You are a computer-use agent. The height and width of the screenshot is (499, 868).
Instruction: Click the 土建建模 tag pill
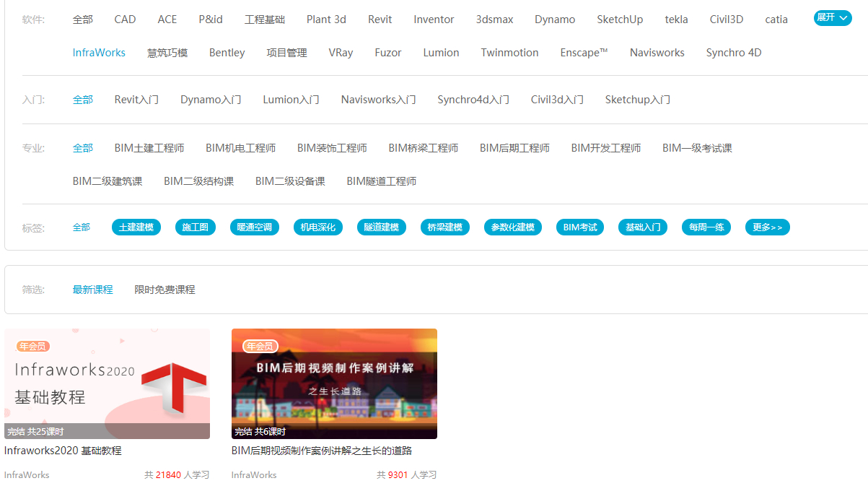tap(136, 227)
